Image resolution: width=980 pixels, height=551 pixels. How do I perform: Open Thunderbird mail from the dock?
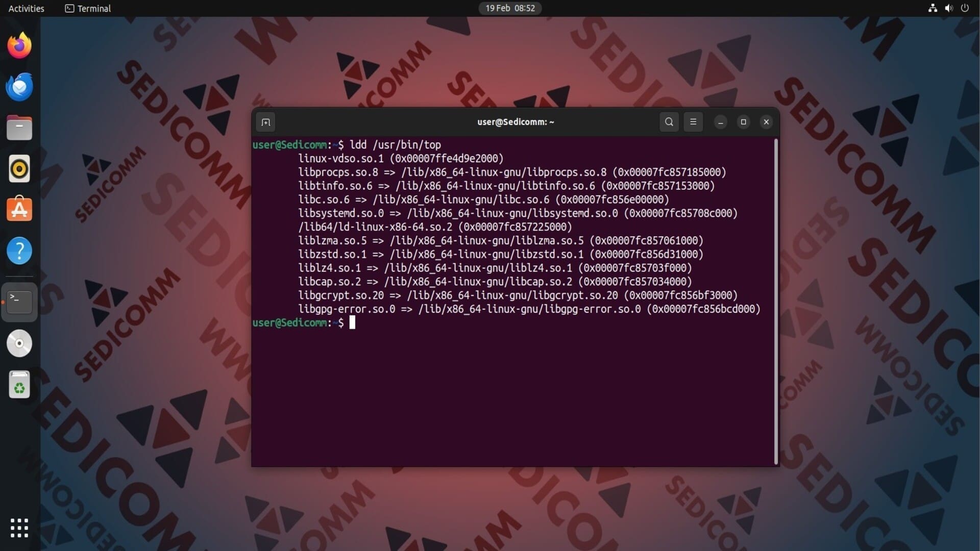[19, 87]
